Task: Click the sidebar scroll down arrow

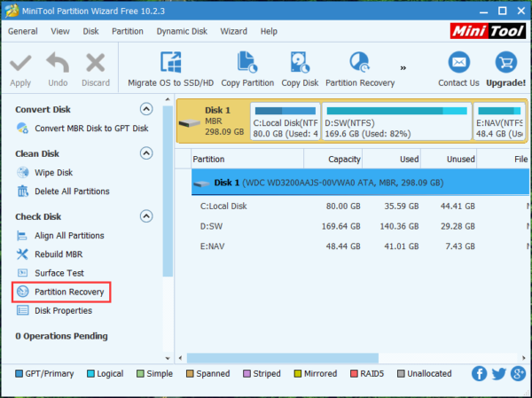Action: 168,358
